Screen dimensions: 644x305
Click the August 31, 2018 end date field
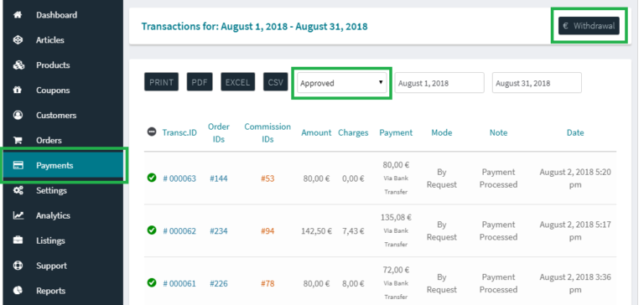pos(537,83)
